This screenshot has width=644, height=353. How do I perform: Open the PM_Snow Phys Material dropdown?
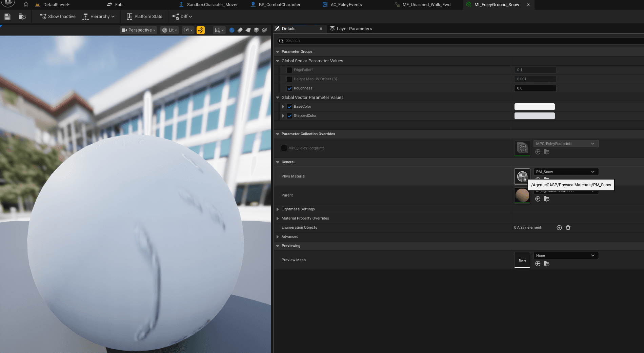(566, 172)
